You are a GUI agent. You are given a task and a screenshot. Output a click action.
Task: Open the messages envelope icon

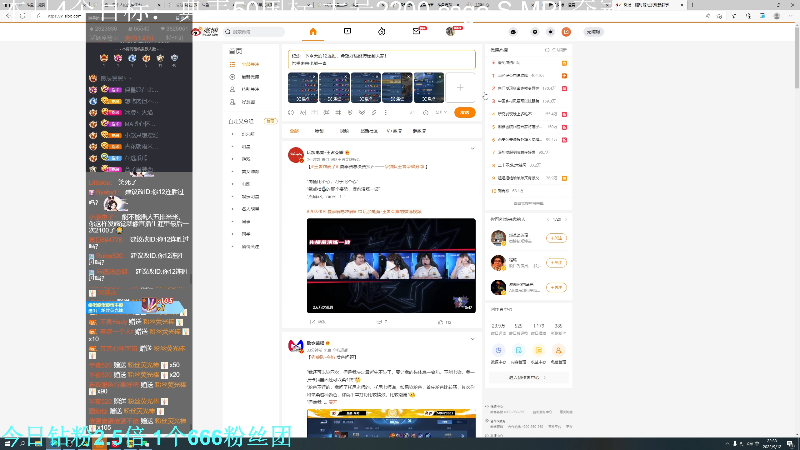416,32
